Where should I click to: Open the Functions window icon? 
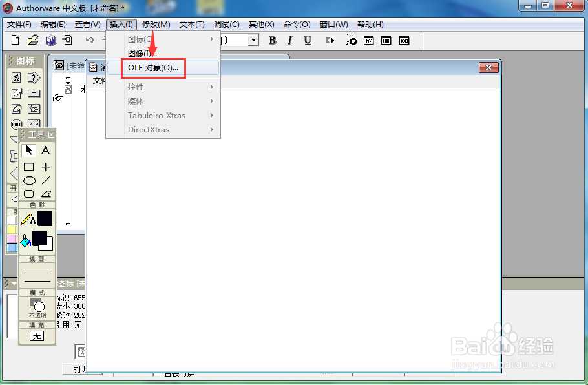[368, 41]
